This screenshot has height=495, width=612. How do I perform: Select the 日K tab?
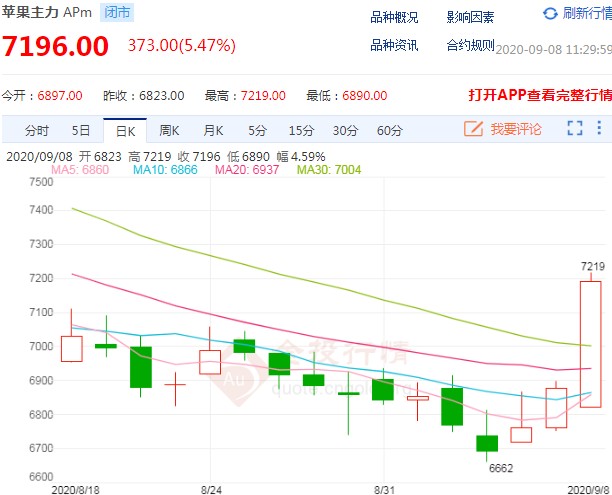pyautogui.click(x=125, y=131)
